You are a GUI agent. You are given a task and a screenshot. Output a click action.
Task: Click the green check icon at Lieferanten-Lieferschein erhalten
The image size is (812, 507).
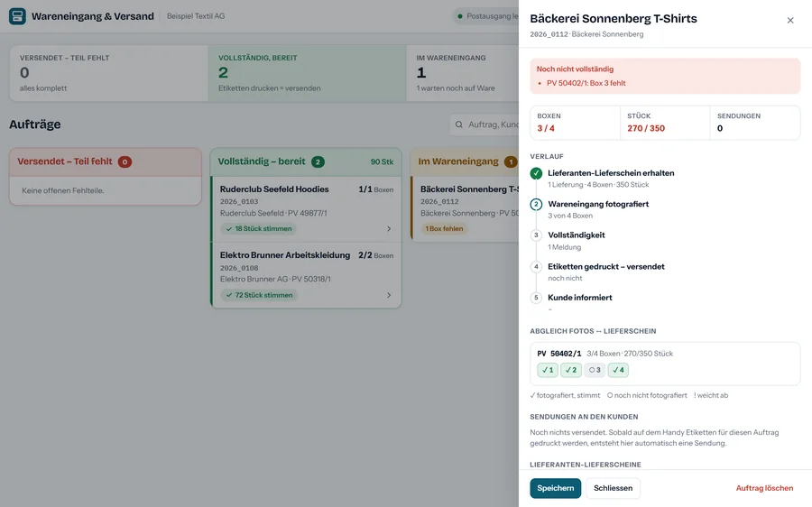(x=536, y=173)
